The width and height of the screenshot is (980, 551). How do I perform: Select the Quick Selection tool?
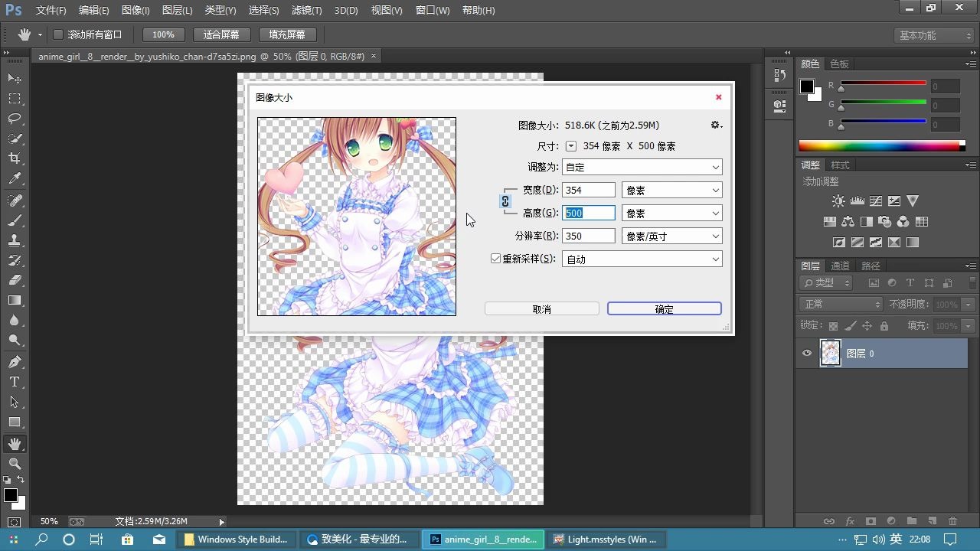coord(15,139)
